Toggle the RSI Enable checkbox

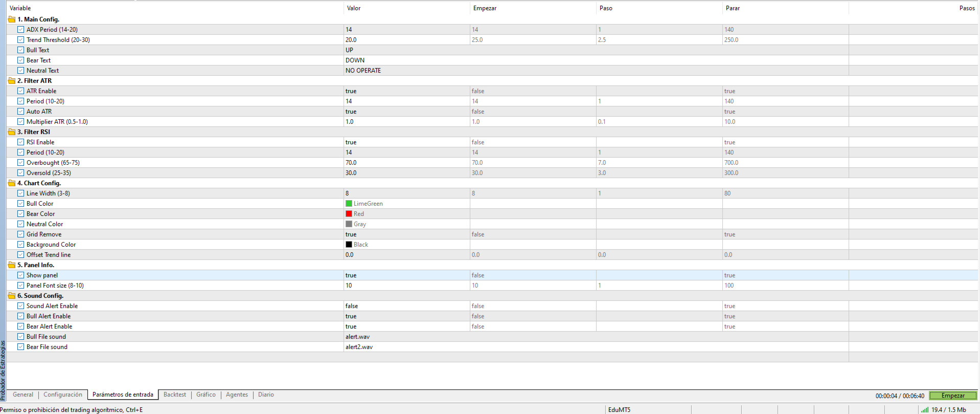[x=21, y=142]
